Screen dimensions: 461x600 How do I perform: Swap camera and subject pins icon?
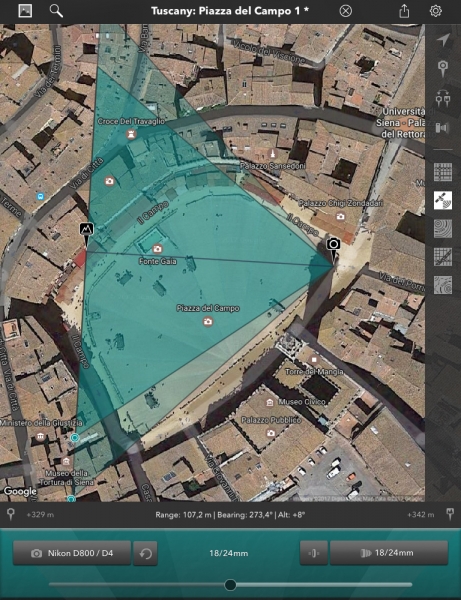point(443,98)
